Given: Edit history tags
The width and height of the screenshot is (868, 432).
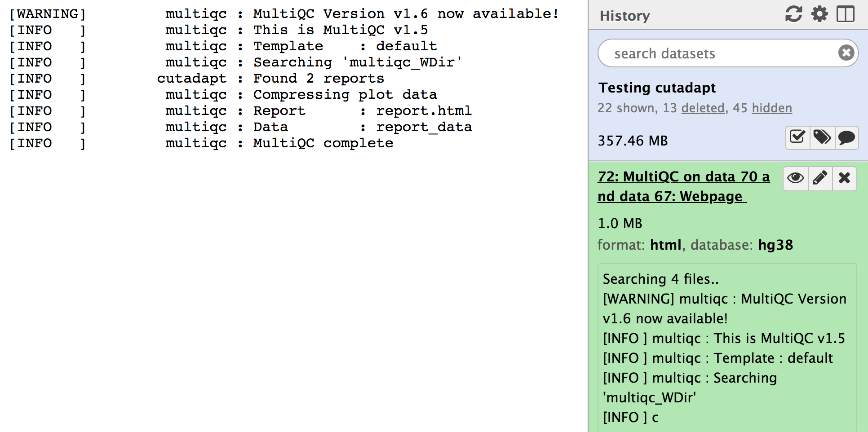Looking at the screenshot, I should tap(822, 137).
